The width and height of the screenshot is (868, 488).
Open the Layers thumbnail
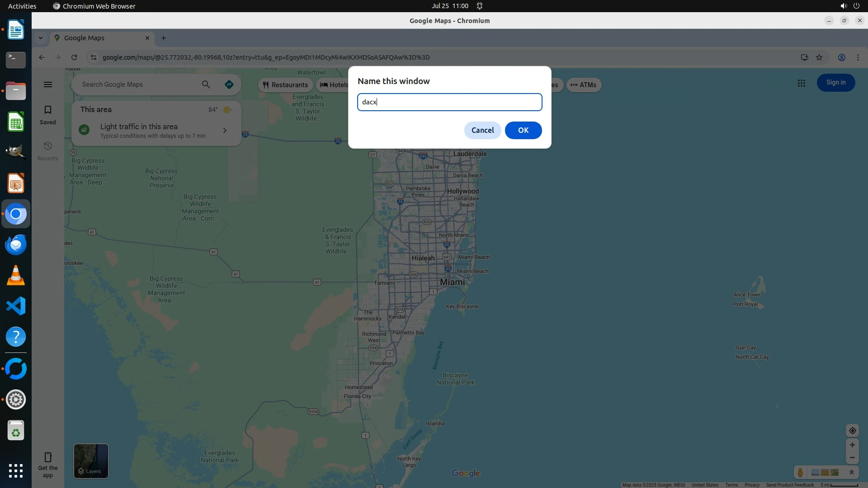91,460
